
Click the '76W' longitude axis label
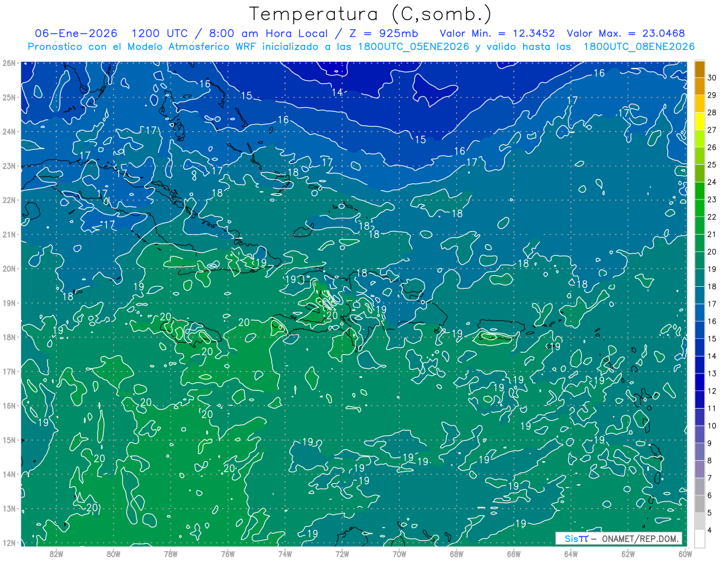coord(227,554)
